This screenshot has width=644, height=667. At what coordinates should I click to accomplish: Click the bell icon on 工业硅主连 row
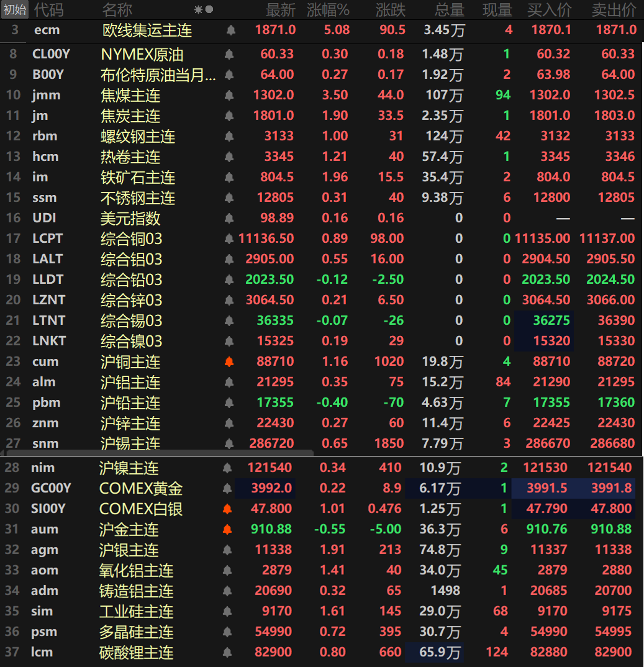(x=227, y=612)
